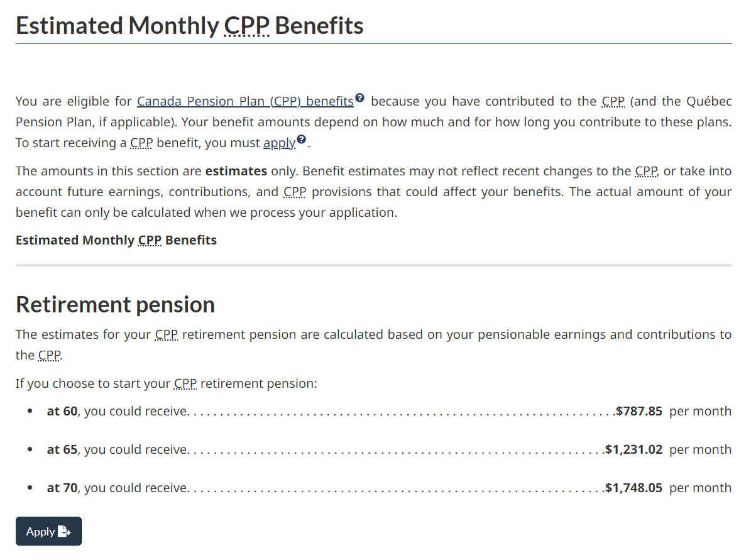Viewport: 751px width, 560px height.
Task: Click the bold "at 70" label
Action: click(x=62, y=488)
